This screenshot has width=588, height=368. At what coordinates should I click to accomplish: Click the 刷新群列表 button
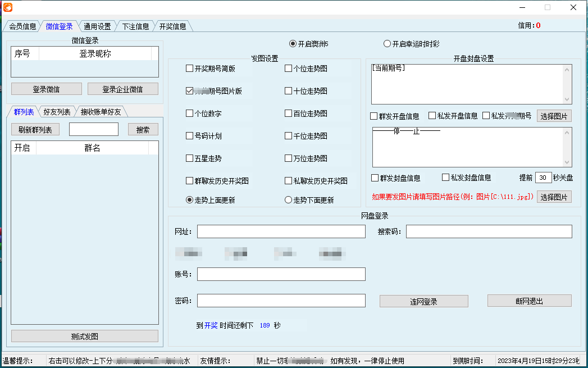(x=35, y=130)
